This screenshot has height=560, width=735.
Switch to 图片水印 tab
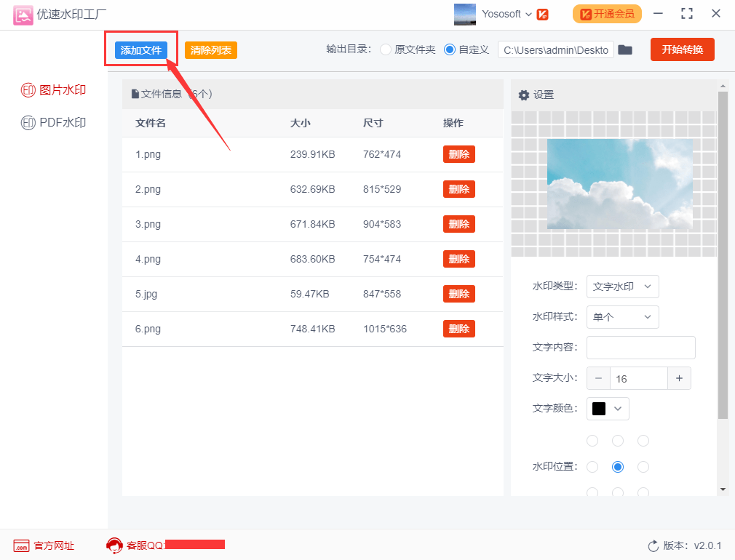click(54, 90)
